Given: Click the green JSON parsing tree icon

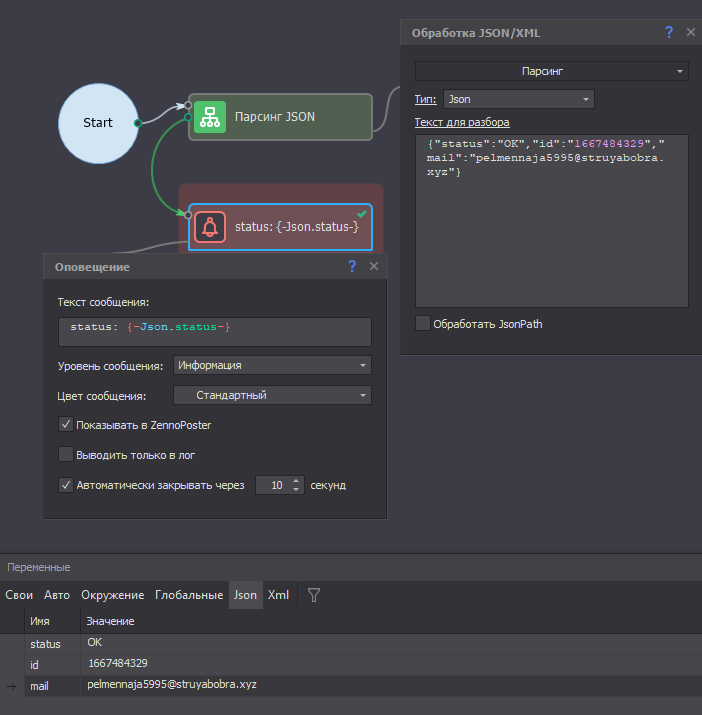Looking at the screenshot, I should click(210, 117).
